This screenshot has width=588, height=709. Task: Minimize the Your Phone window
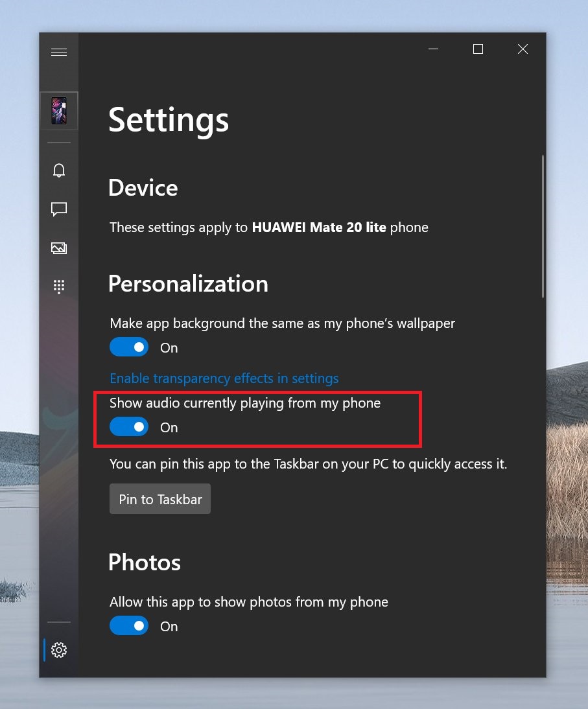[434, 49]
